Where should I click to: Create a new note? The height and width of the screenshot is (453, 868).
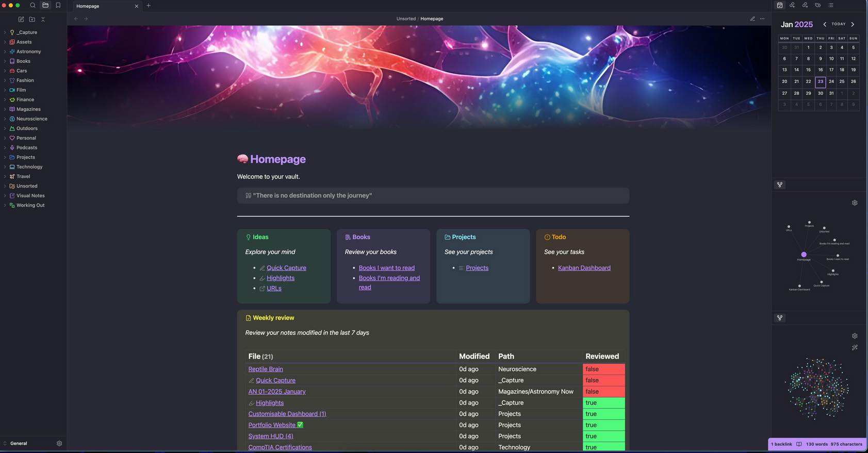click(21, 19)
